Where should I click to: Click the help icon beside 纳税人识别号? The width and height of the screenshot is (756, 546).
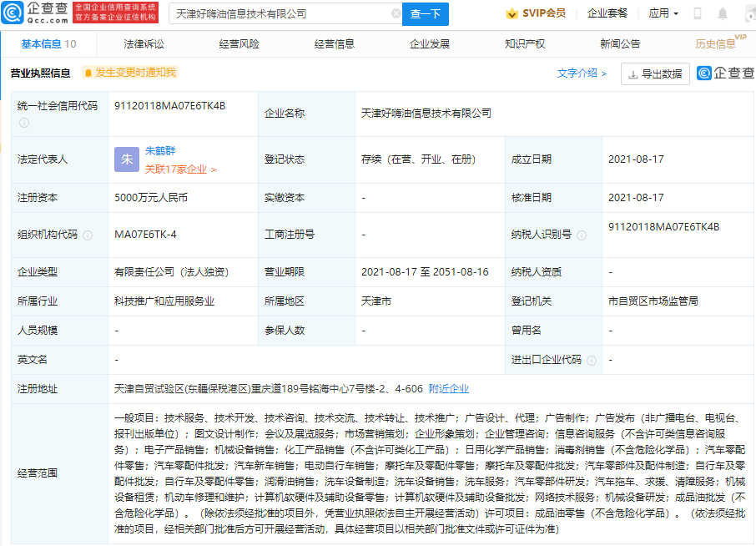tap(582, 235)
